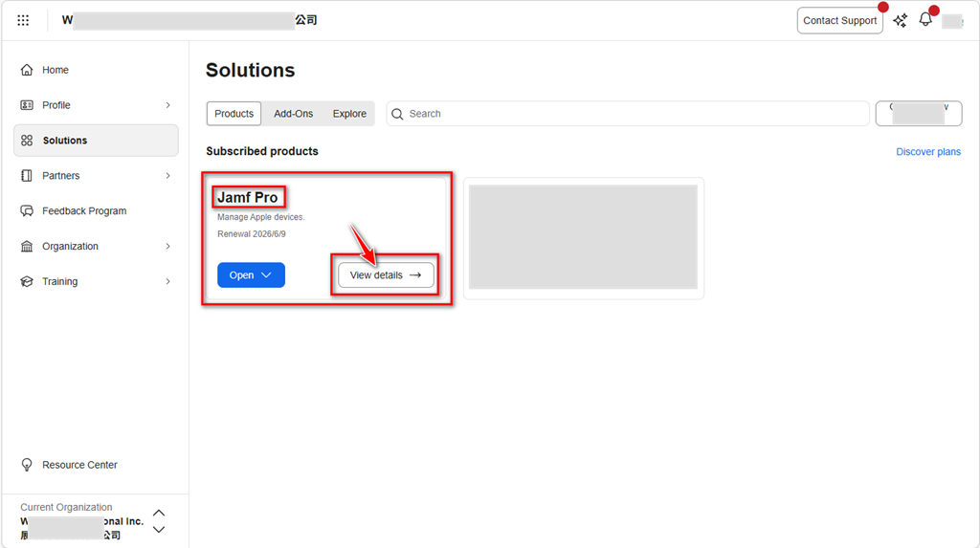Open the Jamf Pro Open dropdown

pyautogui.click(x=251, y=275)
